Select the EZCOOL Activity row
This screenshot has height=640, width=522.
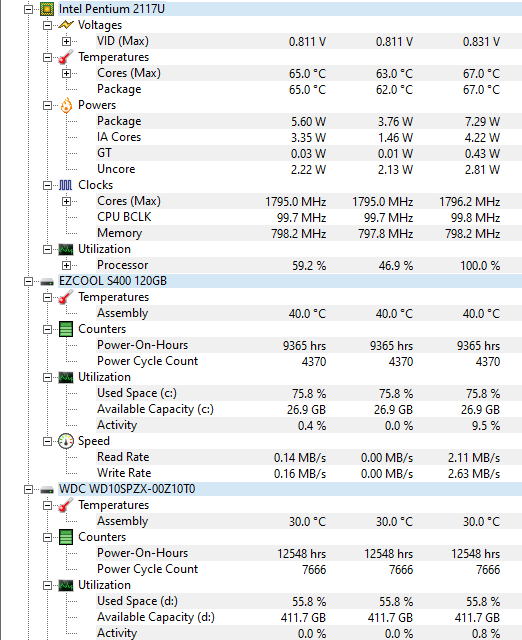[309, 425]
